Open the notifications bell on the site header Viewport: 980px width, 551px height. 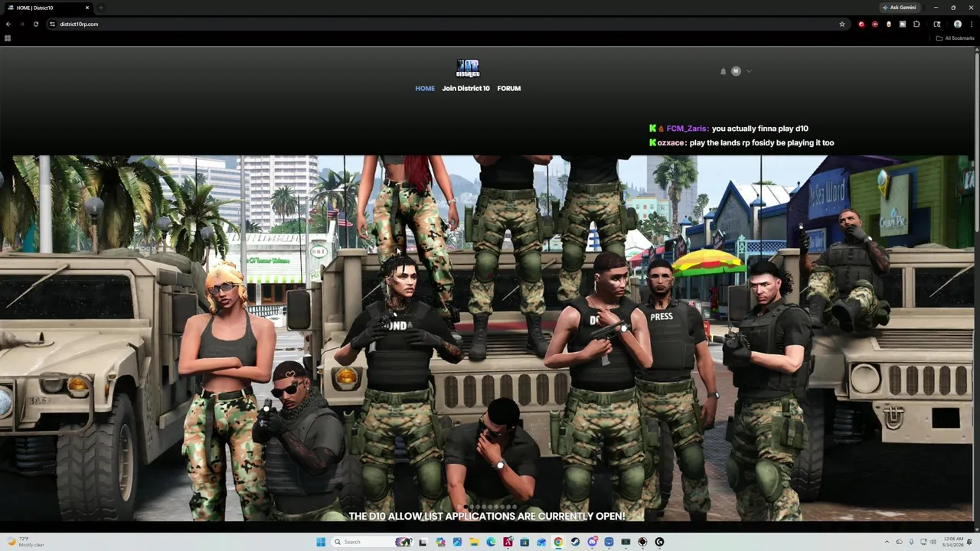[723, 71]
